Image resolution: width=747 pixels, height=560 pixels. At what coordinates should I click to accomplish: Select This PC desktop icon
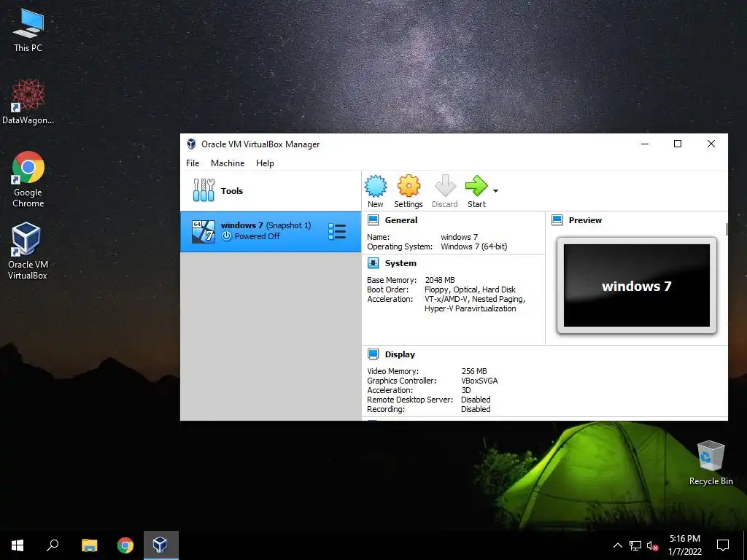(x=28, y=31)
